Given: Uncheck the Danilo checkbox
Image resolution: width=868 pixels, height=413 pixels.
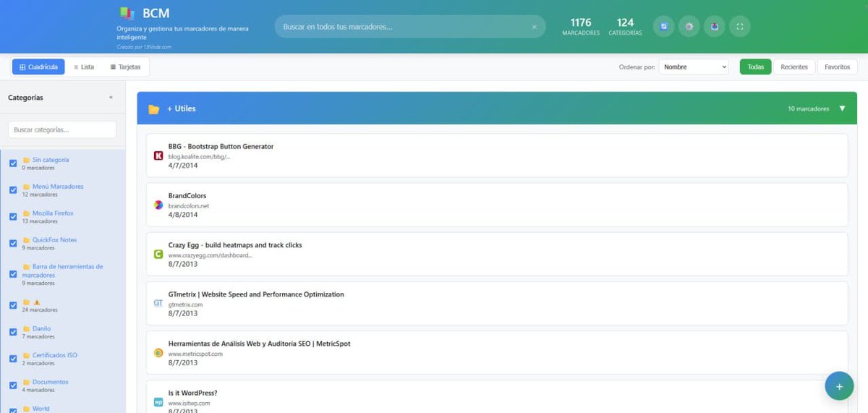Looking at the screenshot, I should coord(13,332).
